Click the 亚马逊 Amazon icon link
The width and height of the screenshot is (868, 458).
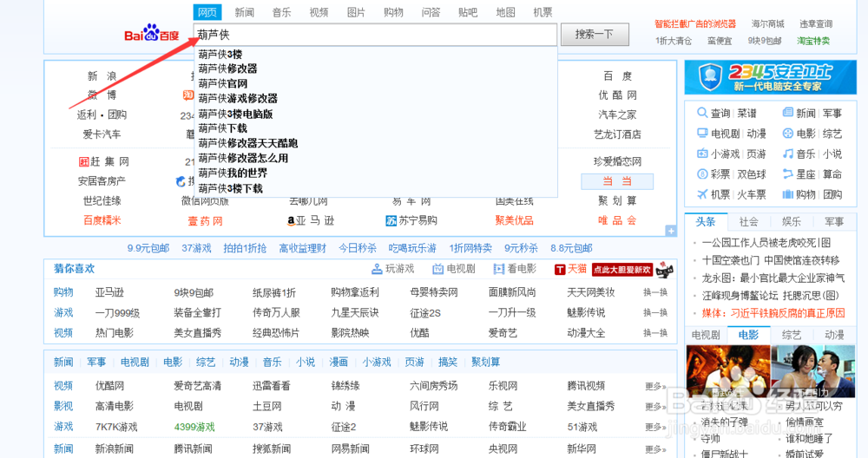[x=291, y=220]
